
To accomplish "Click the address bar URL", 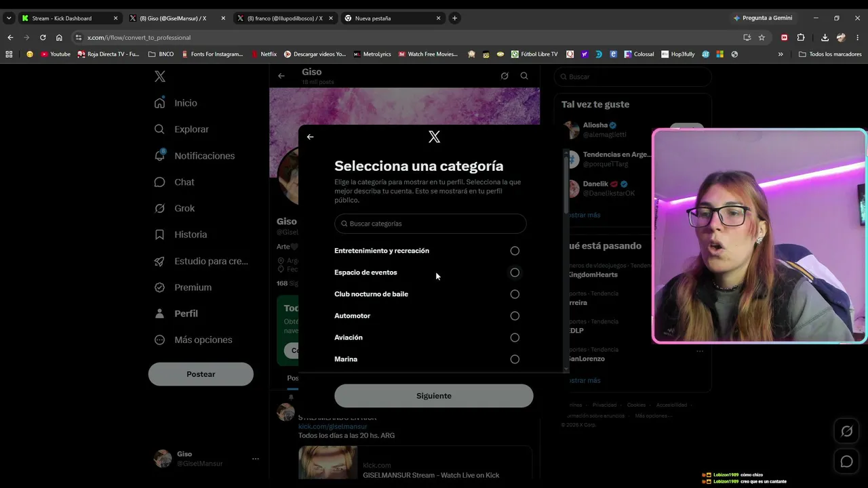I will (139, 38).
